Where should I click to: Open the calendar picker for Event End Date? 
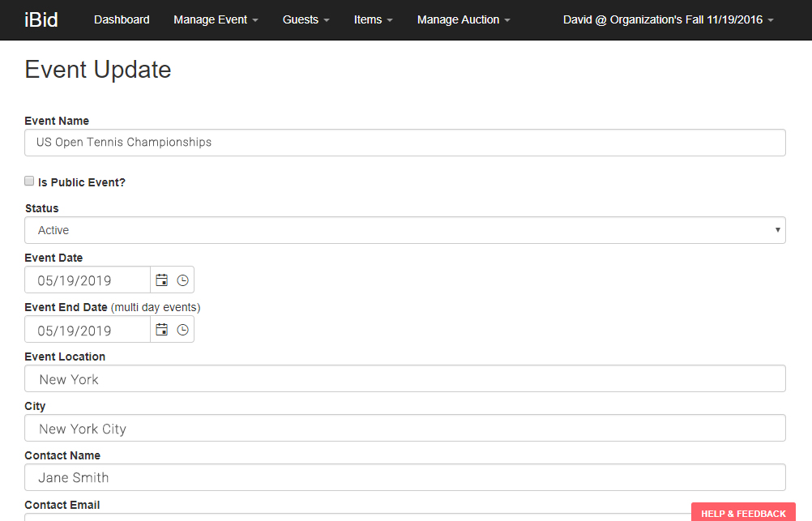coord(161,329)
